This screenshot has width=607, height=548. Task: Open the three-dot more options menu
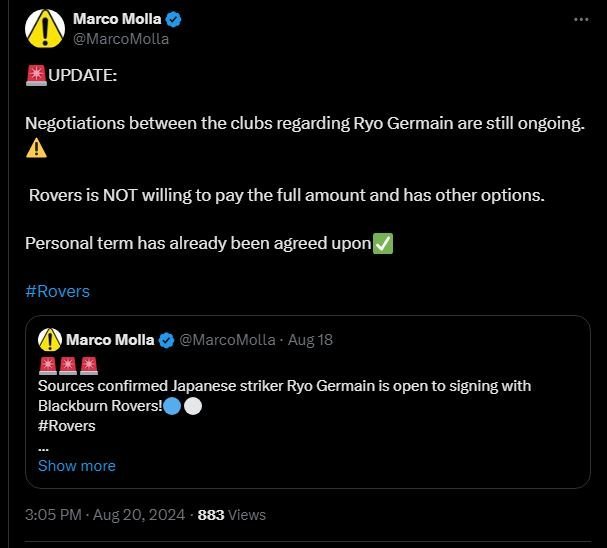(x=581, y=20)
